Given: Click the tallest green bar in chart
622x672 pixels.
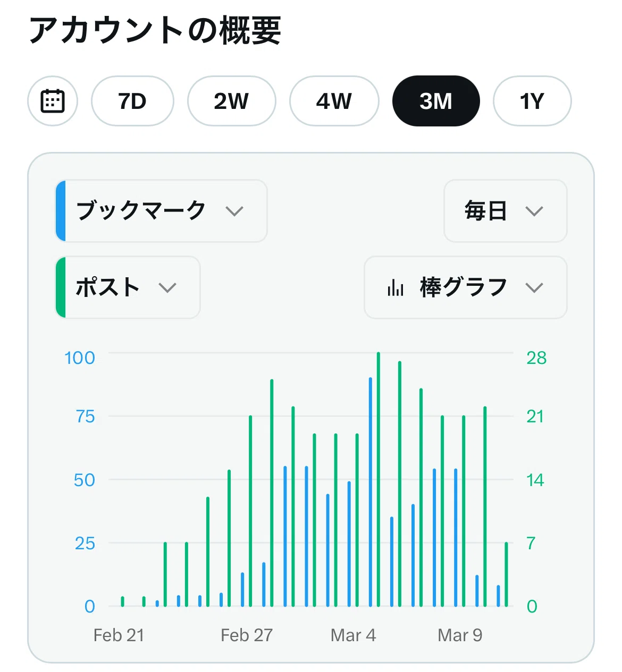Looking at the screenshot, I should click(379, 479).
